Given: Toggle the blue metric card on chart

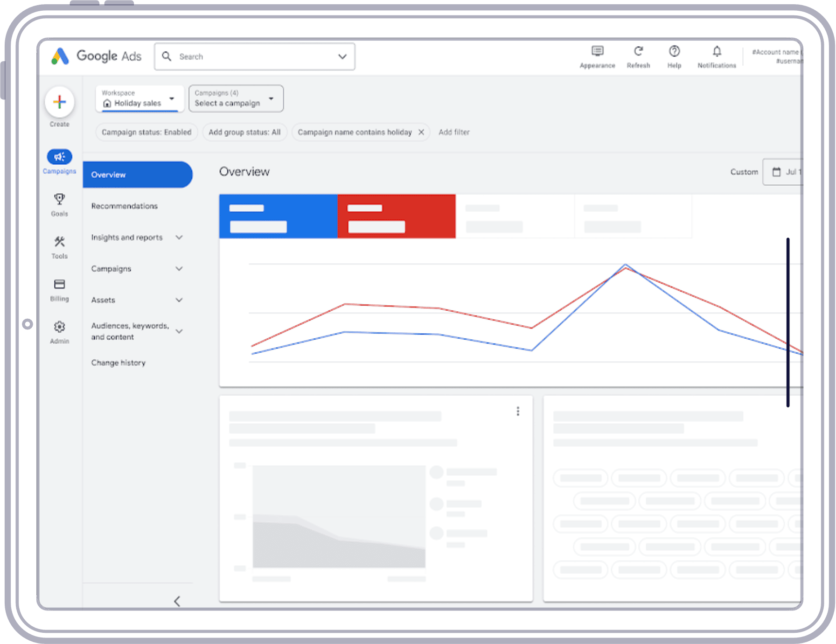Looking at the screenshot, I should pyautogui.click(x=278, y=217).
